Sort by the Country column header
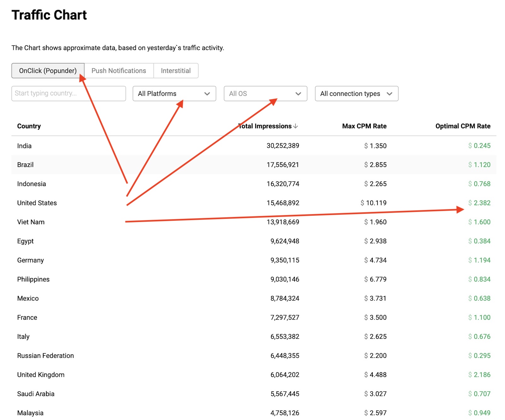Screen dimensions: 505x420 tap(29, 126)
